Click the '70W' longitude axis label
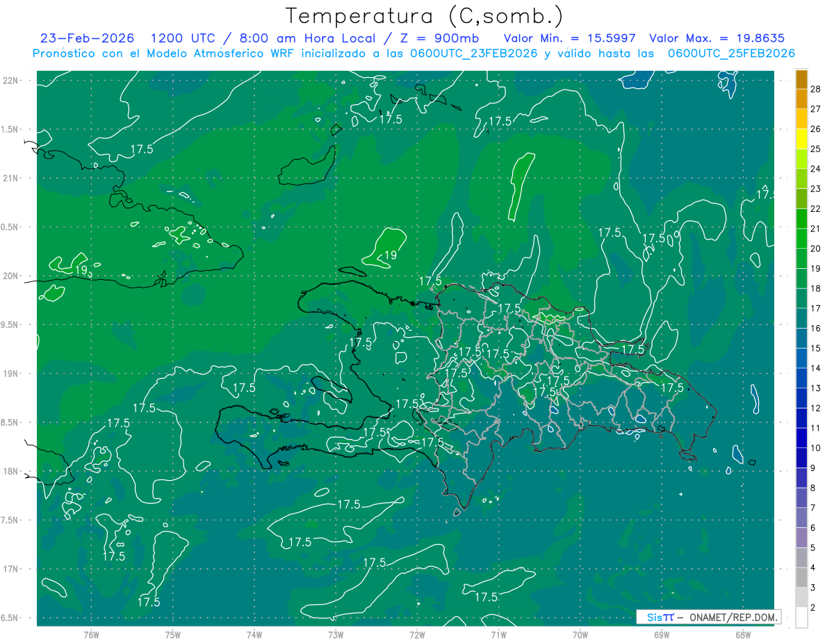834x644 pixels. 580,635
